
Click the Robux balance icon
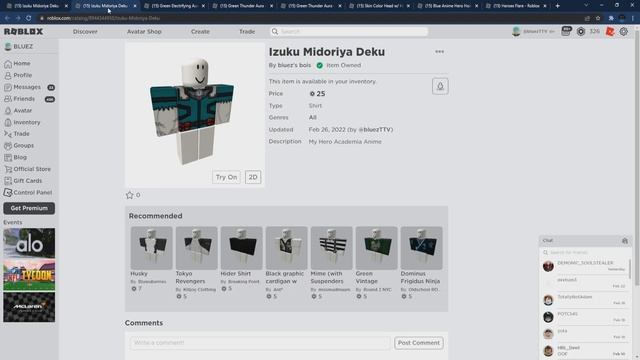click(x=581, y=32)
